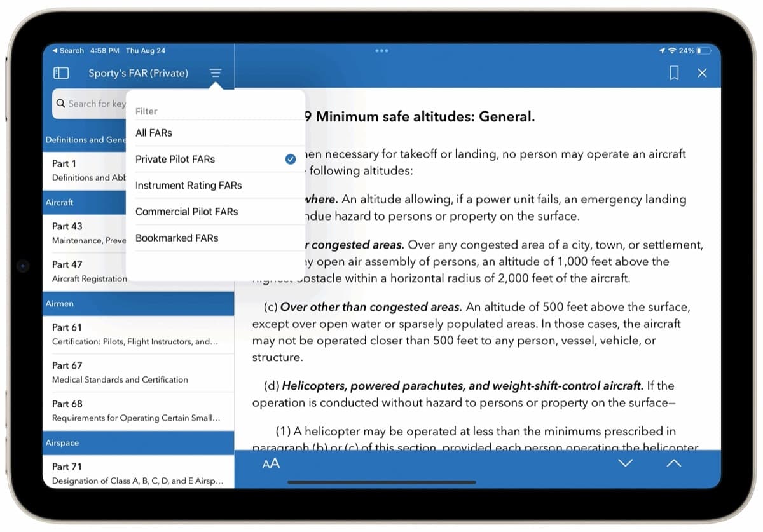Click the search magnifier icon

point(61,104)
